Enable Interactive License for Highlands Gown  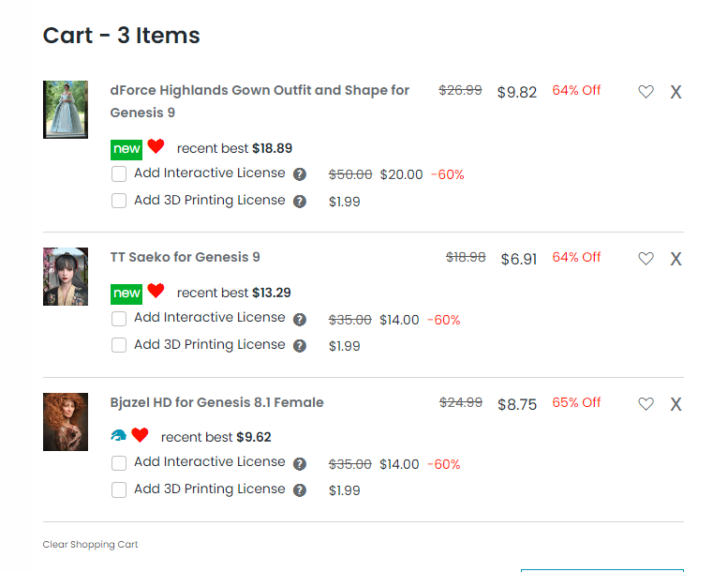[x=119, y=174]
